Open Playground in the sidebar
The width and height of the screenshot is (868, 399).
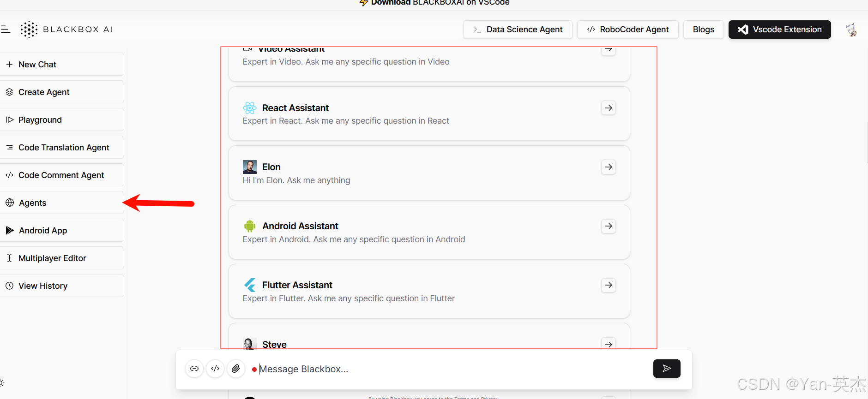click(62, 120)
